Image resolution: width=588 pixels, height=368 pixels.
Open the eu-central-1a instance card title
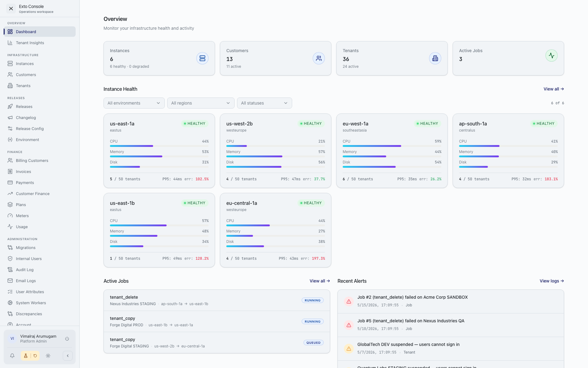[x=242, y=203]
